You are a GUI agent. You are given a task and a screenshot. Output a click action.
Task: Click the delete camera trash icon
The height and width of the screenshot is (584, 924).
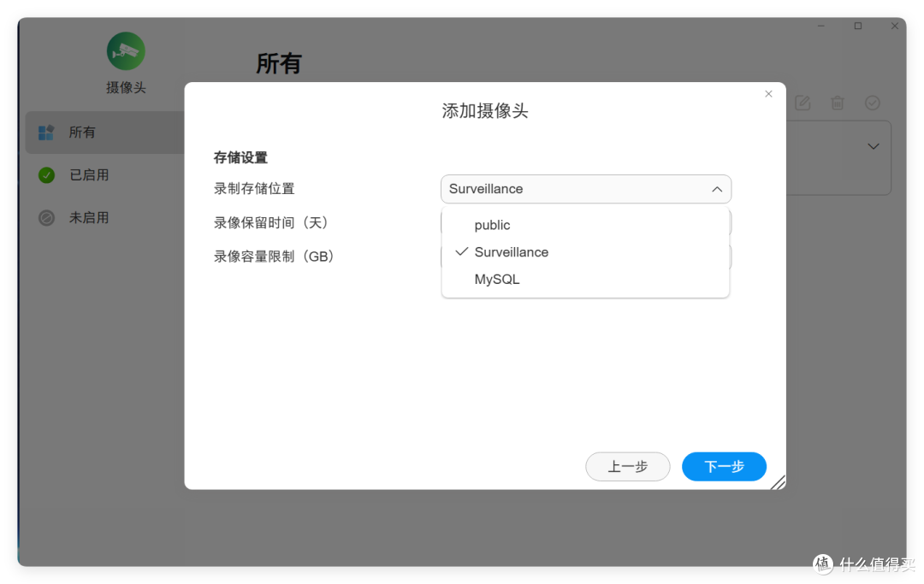(x=838, y=103)
